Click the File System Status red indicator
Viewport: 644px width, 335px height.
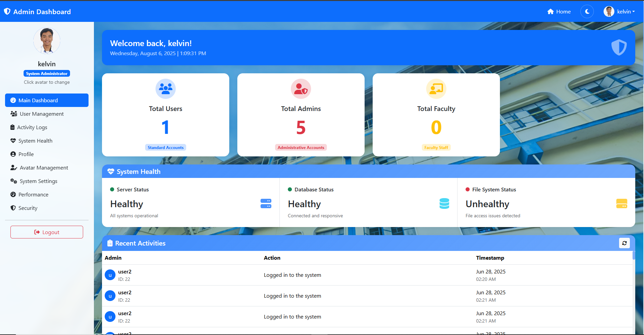click(x=467, y=189)
